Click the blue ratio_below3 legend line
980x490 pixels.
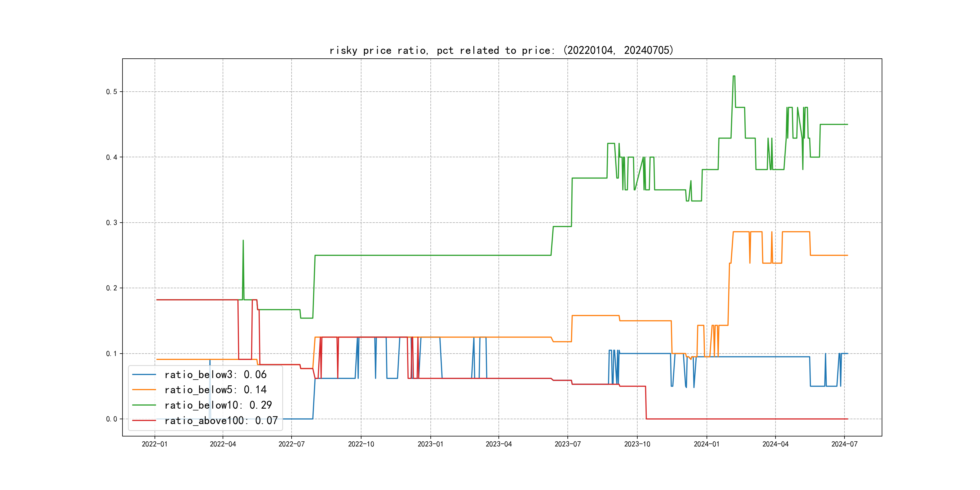click(144, 375)
